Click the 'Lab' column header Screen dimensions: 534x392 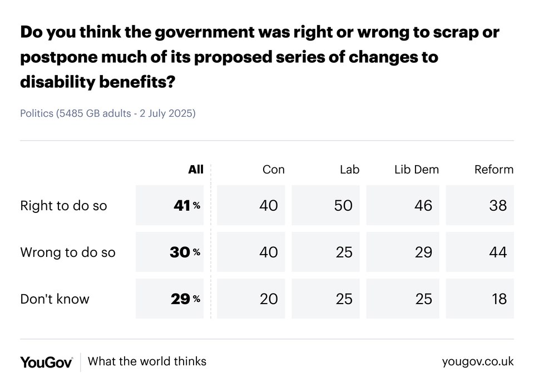(x=349, y=170)
